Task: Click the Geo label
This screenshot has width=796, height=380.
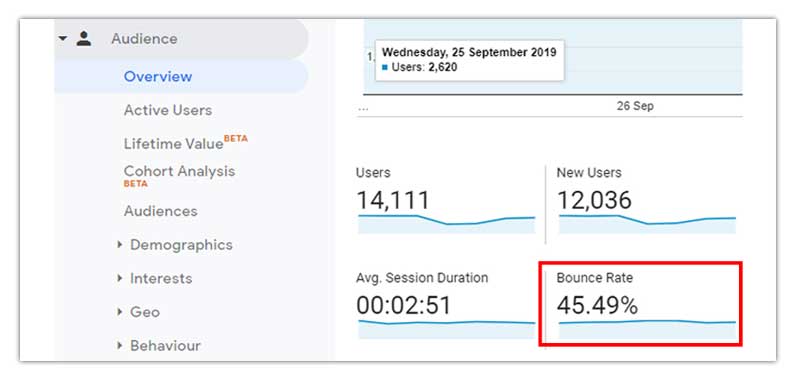Action: point(145,312)
